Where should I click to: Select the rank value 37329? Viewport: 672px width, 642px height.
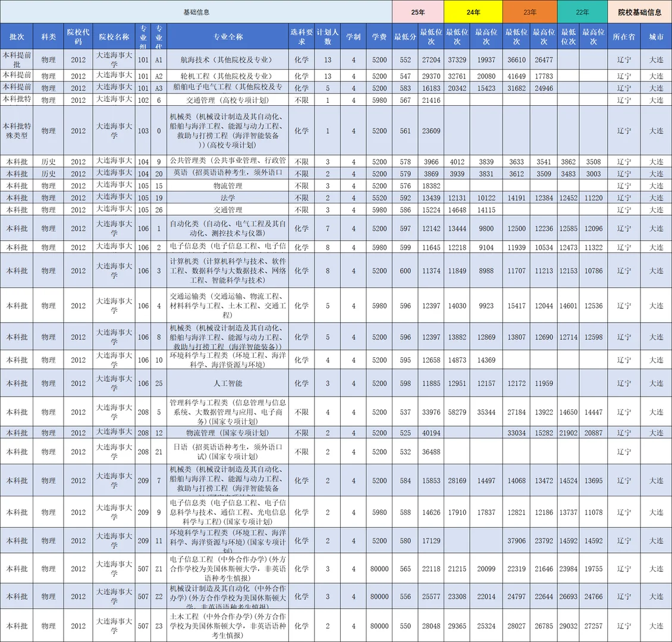(x=457, y=60)
